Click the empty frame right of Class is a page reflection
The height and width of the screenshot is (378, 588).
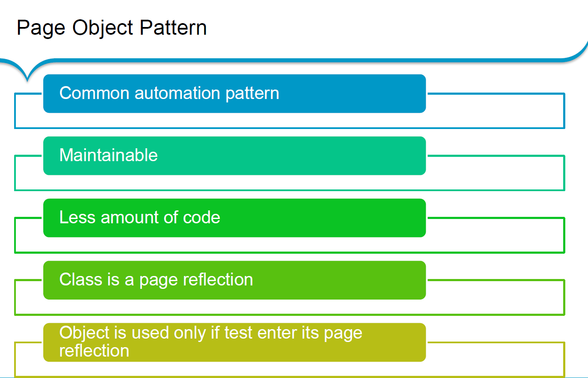(495, 297)
